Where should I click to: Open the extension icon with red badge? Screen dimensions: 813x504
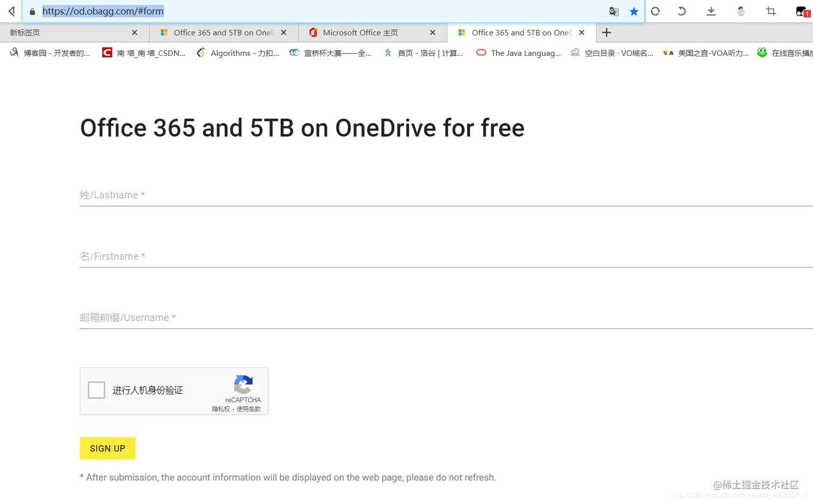pyautogui.click(x=803, y=11)
